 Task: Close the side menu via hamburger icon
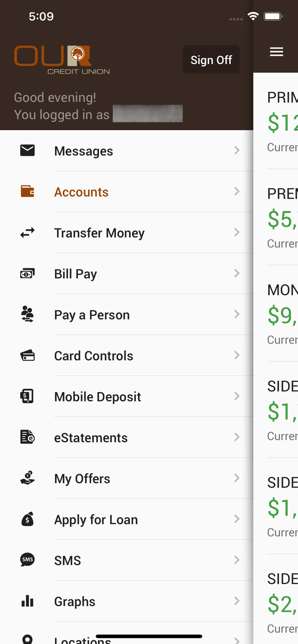point(276,52)
